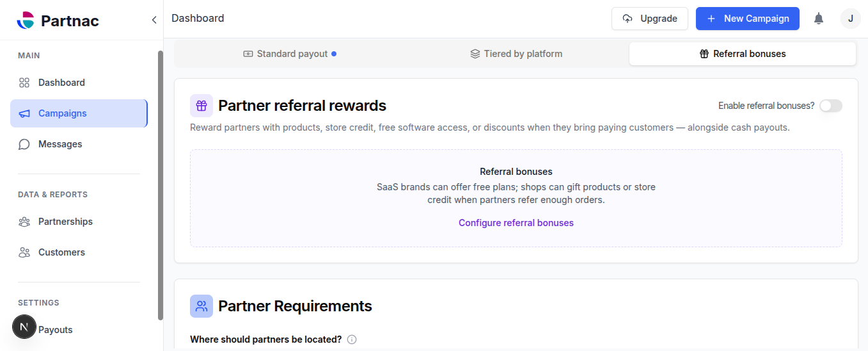The width and height of the screenshot is (868, 351).
Task: Click the gift icon beside Partner referral rewards
Action: pos(201,106)
